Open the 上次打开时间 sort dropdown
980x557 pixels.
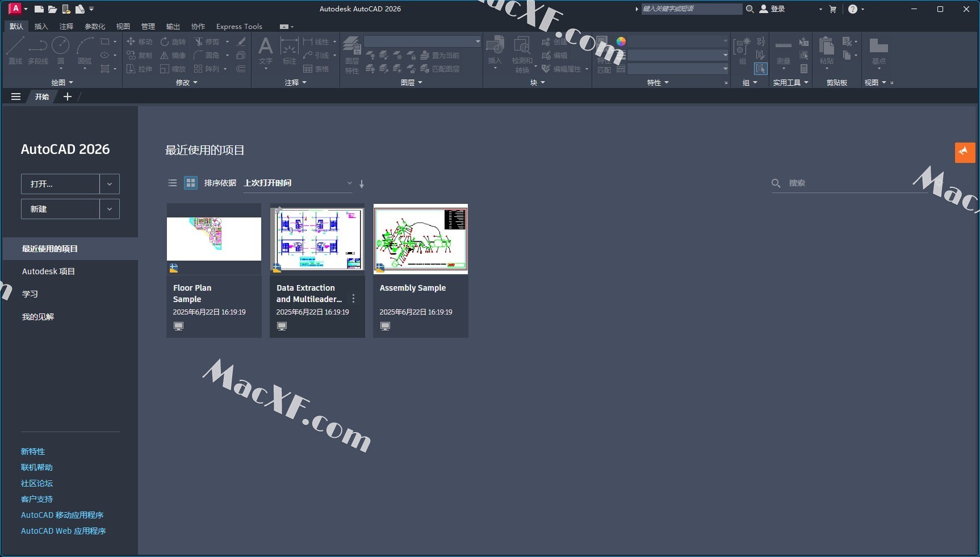[298, 183]
